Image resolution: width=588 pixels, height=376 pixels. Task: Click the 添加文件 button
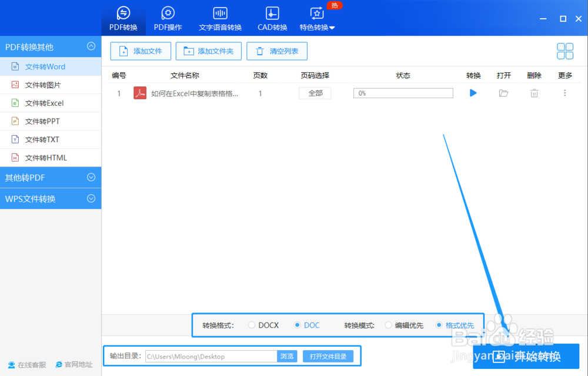[141, 51]
